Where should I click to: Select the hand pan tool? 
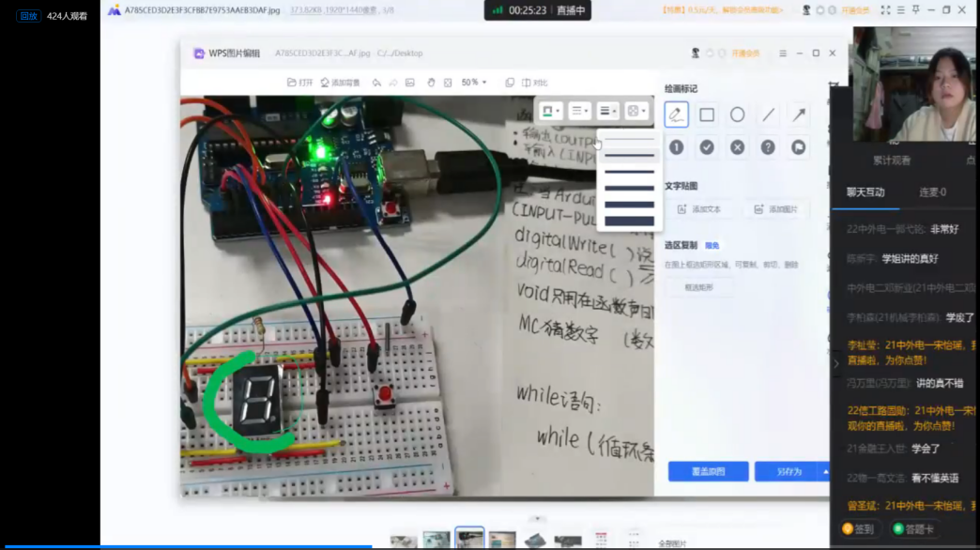[431, 83]
